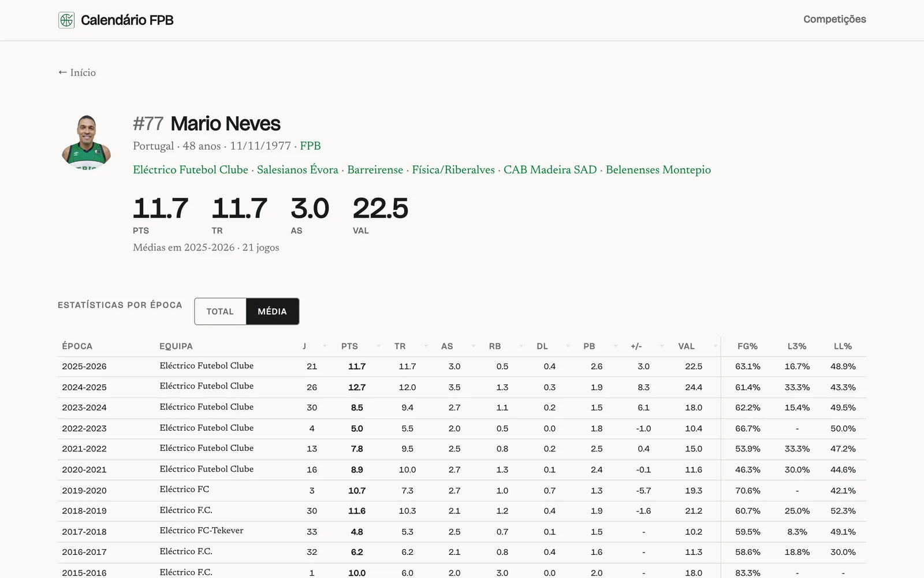This screenshot has width=924, height=578.
Task: Sort table by DL column header
Action: [549, 346]
